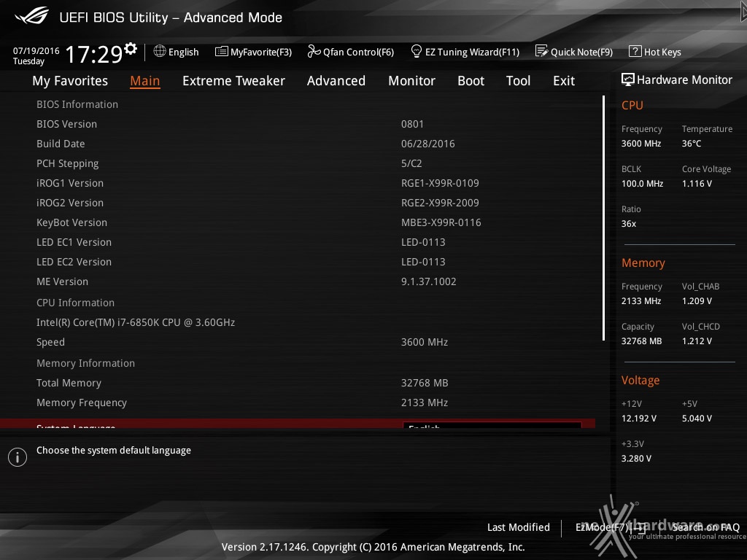
Task: Click the info icon beside help text
Action: 18,457
